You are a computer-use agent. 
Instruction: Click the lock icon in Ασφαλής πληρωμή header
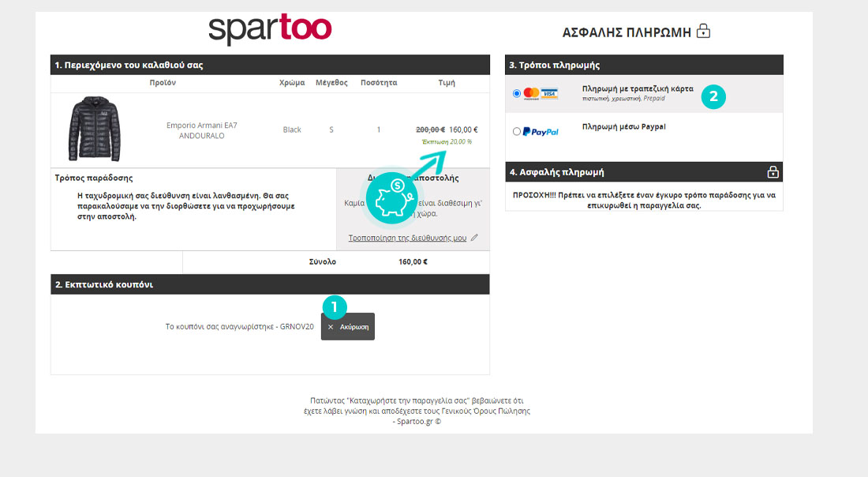[773, 172]
